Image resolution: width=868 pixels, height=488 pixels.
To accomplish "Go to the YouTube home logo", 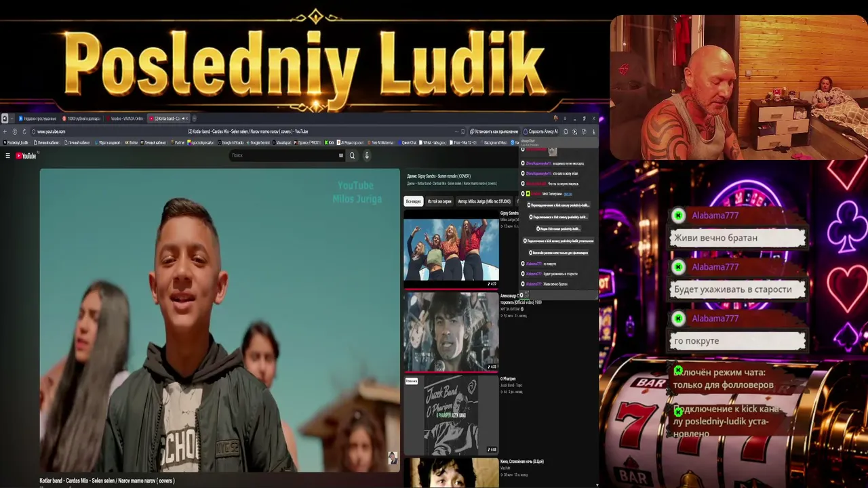I will (x=26, y=156).
